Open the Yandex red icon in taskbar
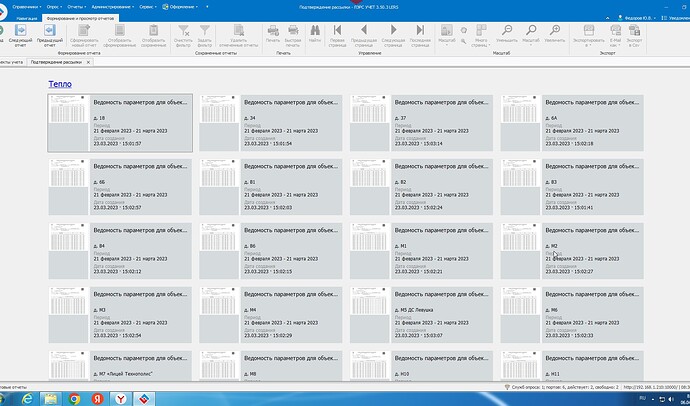690x406 pixels. point(97,399)
